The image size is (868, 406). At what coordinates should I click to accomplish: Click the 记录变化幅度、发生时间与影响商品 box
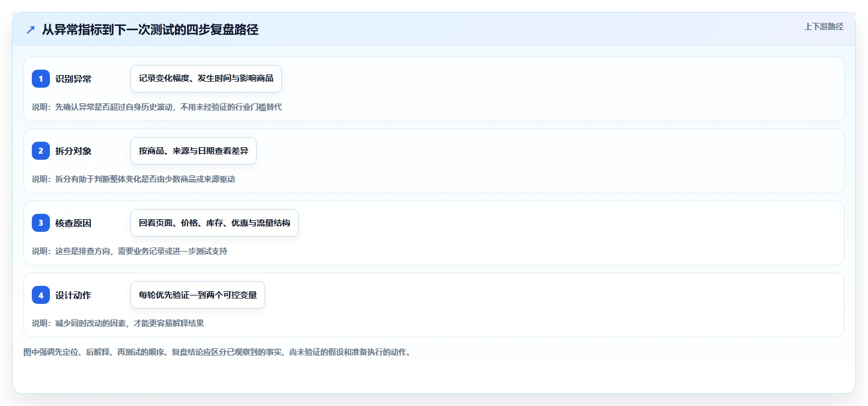point(206,79)
